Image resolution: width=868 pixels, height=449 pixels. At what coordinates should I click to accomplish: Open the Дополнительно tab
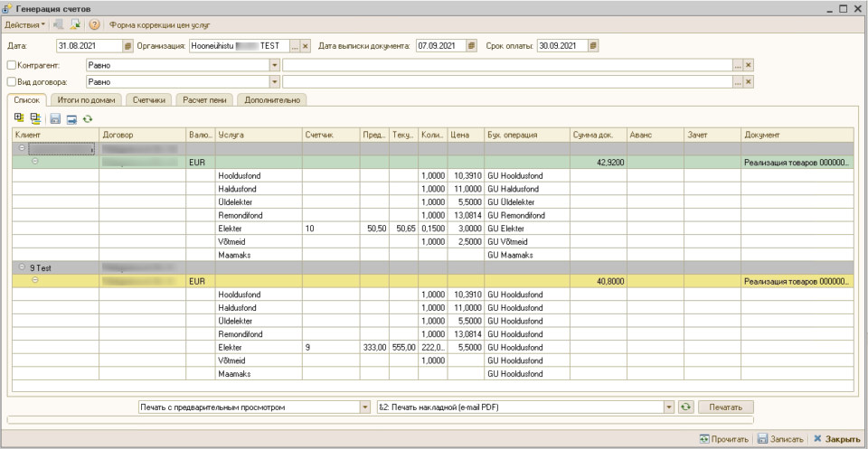pos(272,100)
